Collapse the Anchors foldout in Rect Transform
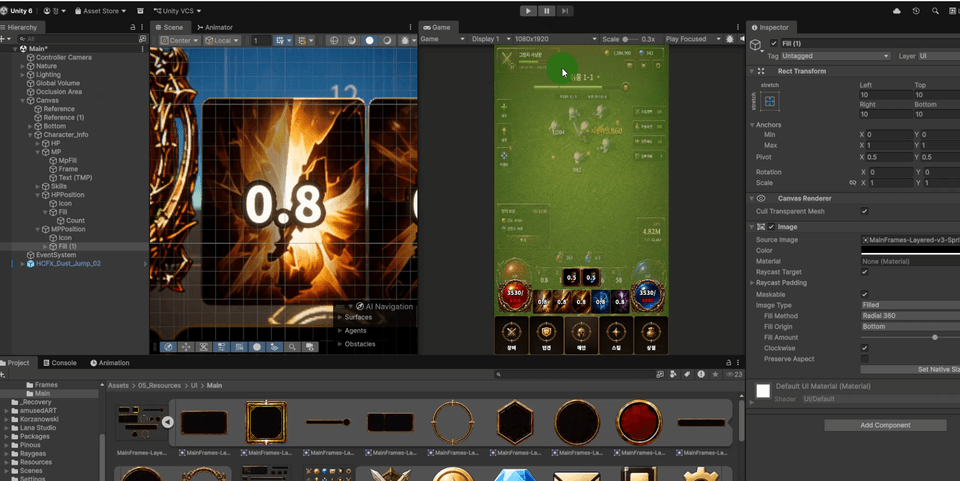 tap(752, 125)
